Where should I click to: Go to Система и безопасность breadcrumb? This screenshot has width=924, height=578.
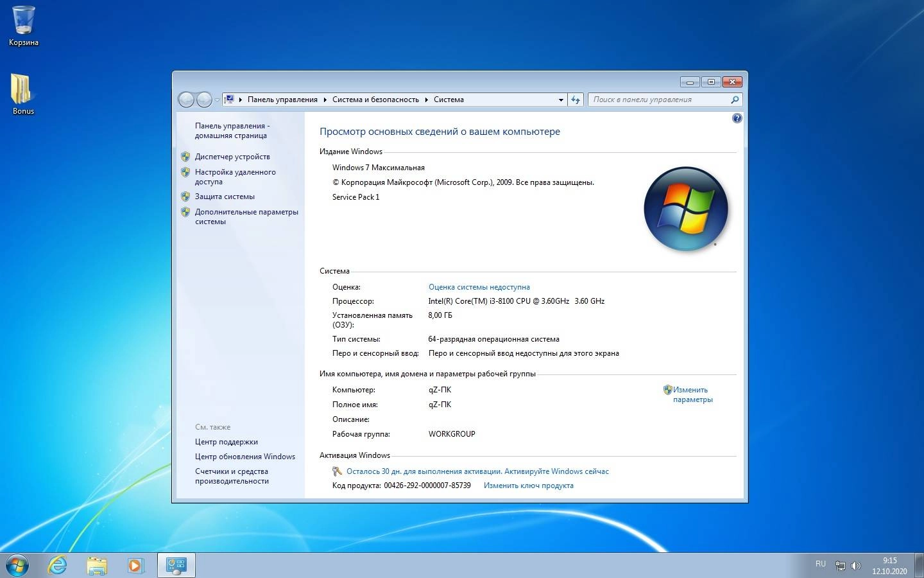click(x=375, y=100)
